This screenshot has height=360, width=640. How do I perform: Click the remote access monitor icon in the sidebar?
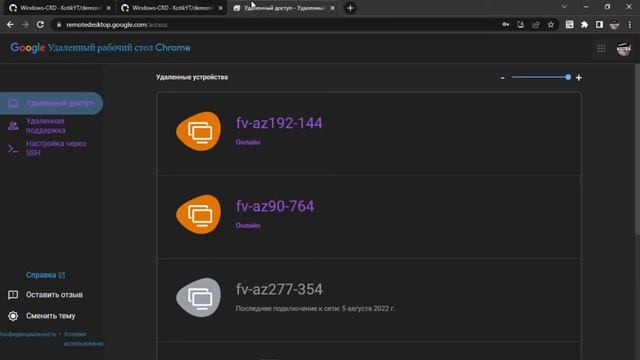[13, 103]
